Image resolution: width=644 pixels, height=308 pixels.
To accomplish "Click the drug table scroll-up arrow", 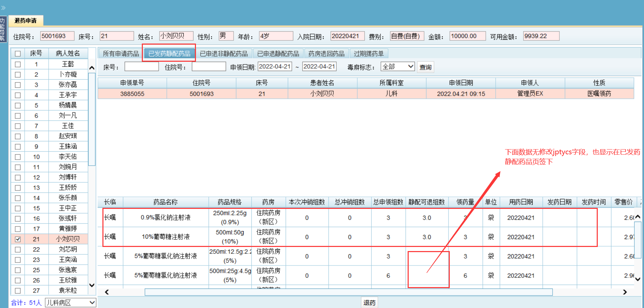I will (x=637, y=217).
